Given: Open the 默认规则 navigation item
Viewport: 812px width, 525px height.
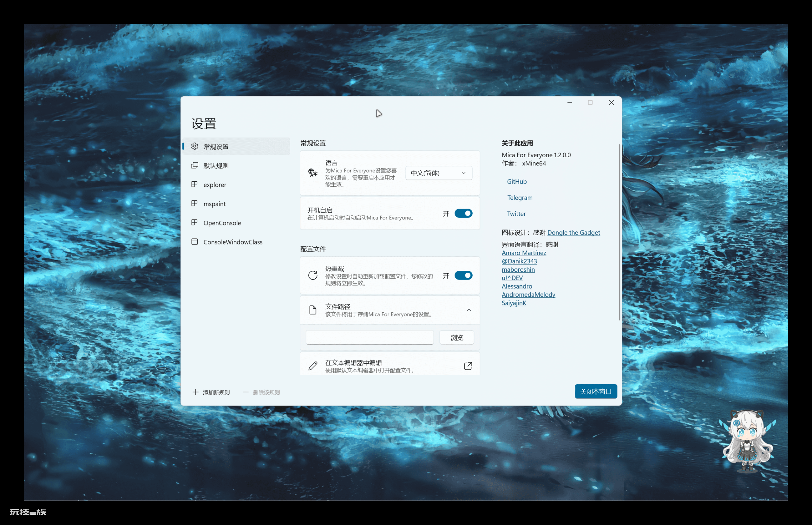Looking at the screenshot, I should tap(236, 165).
